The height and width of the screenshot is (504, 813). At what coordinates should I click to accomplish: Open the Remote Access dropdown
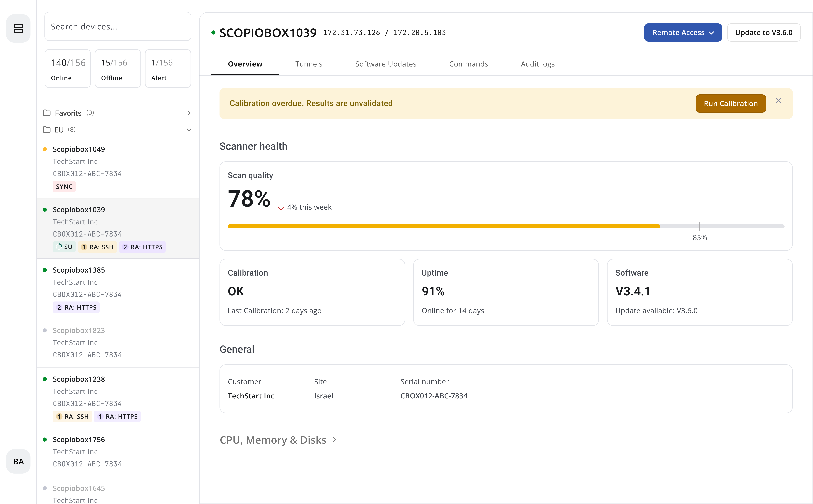click(683, 33)
